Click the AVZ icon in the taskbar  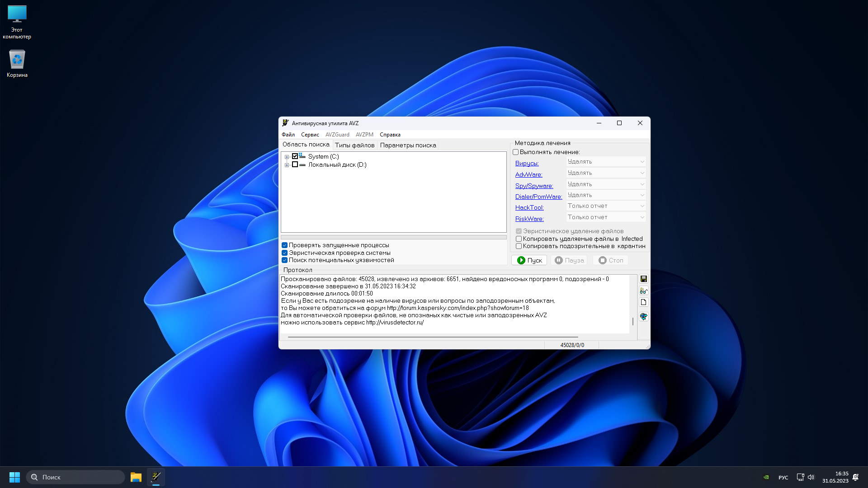pos(156,477)
